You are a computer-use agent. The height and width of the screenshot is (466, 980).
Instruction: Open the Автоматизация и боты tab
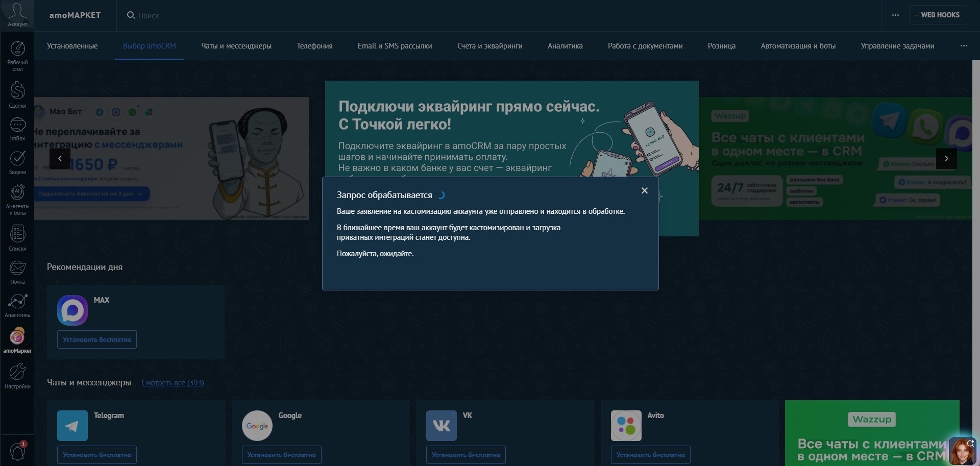coord(798,46)
